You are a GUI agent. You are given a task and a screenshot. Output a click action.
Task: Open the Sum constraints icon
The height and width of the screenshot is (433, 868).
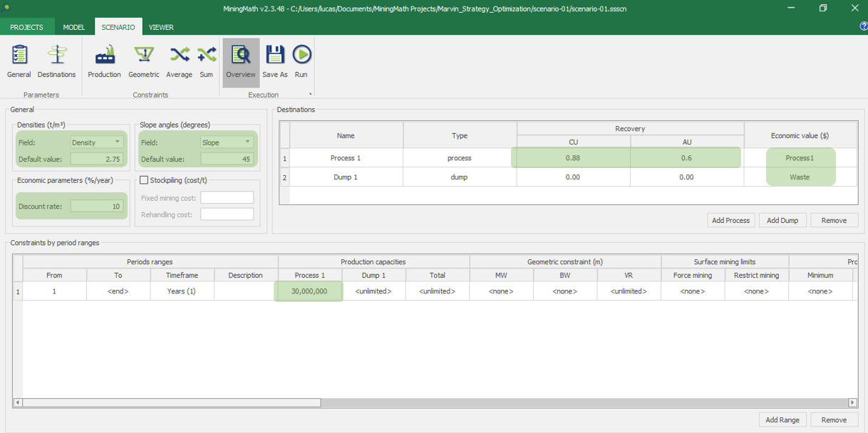(x=206, y=61)
